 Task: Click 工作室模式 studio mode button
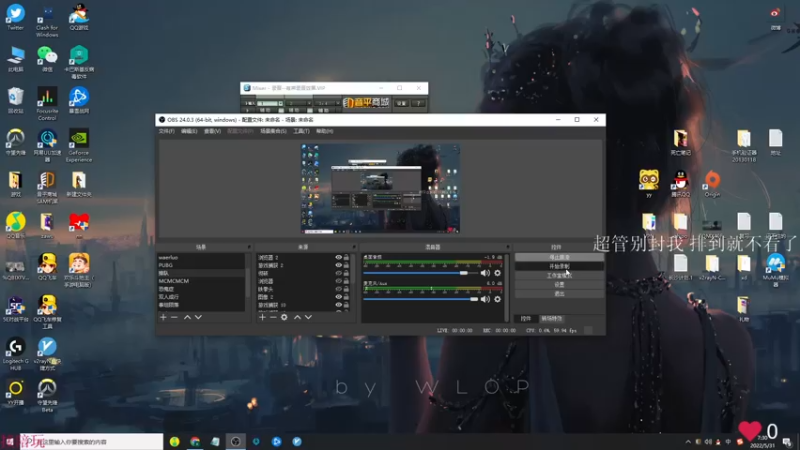[559, 276]
